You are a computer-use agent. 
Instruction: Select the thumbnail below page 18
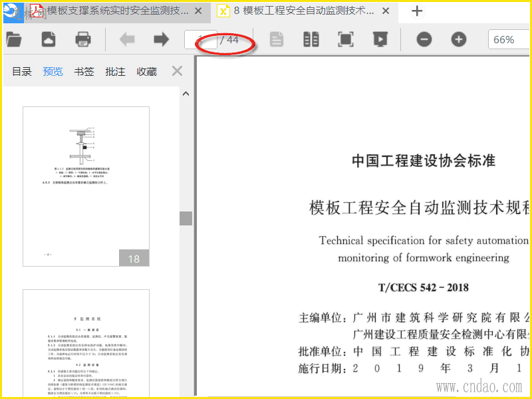coord(86,343)
